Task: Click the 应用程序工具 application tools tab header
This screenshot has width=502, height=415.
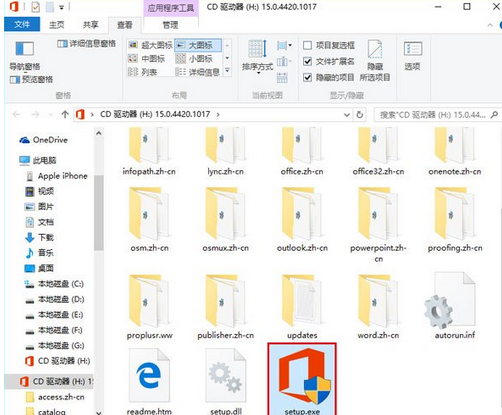Action: 171,8
